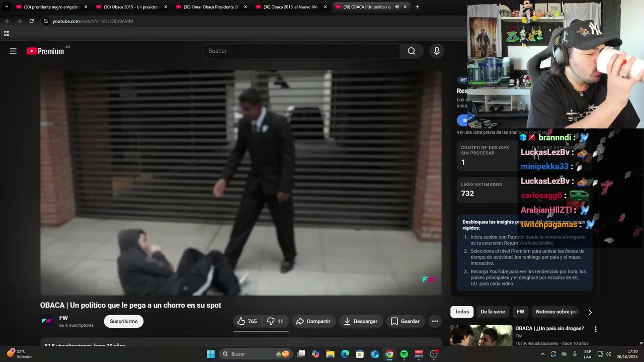This screenshot has width=644, height=362.
Task: Open Microsoft Edge from the taskbar
Action: coord(345,354)
